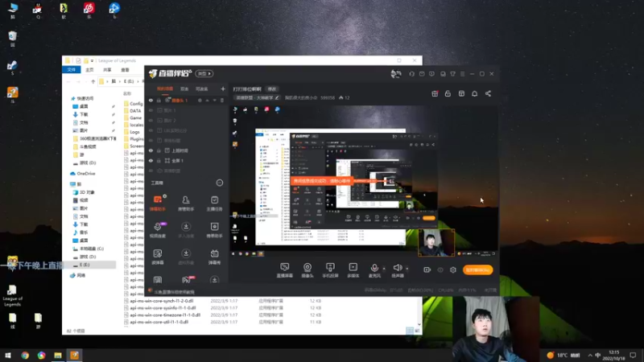
Task: Open Google Chrome from the taskbar
Action: (25, 355)
